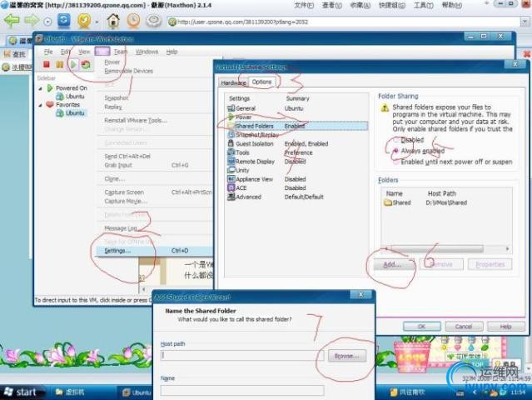
Task: Click the Add... shared folder button
Action: 393,264
